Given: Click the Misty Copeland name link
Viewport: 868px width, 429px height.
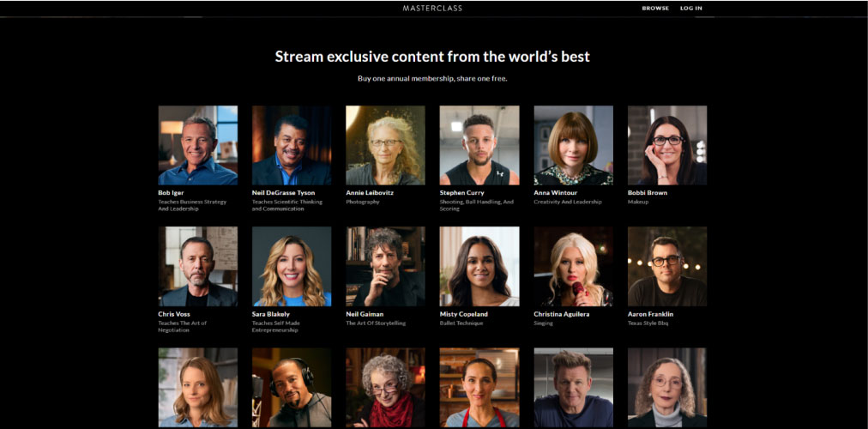Looking at the screenshot, I should pyautogui.click(x=464, y=314).
